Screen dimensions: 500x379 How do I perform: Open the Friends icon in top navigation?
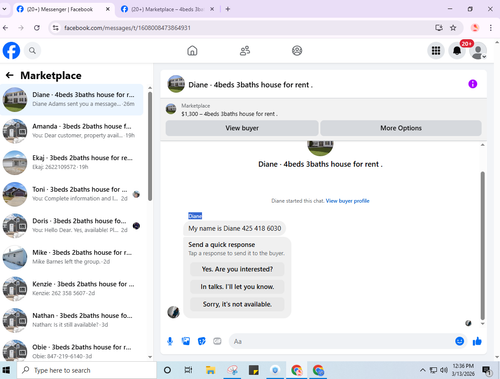[245, 51]
